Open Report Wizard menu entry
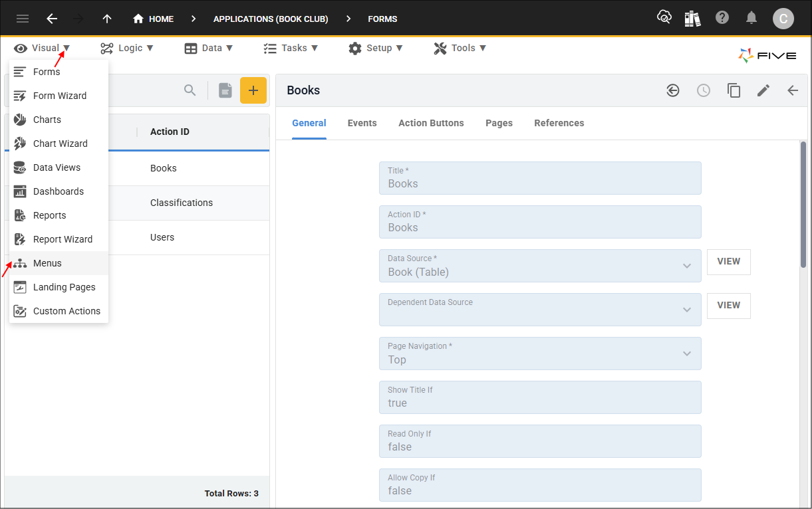This screenshot has height=509, width=812. pos(59,239)
